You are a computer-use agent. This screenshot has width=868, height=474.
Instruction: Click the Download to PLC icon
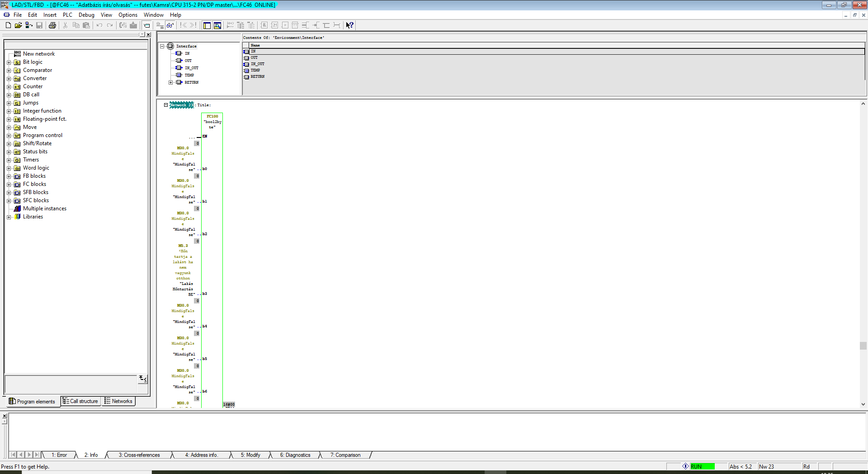pyautogui.click(x=133, y=25)
